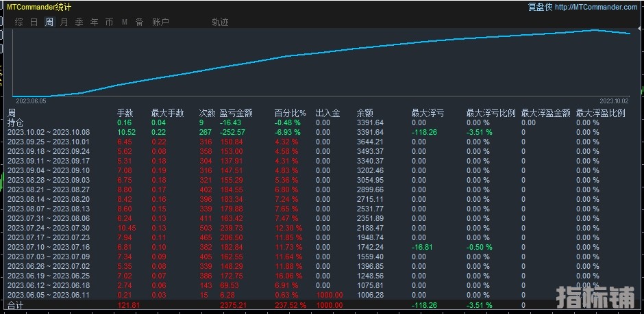644x314 pixels.
Task: Click the 最大浮亏 column header
Action: pyautogui.click(x=428, y=114)
